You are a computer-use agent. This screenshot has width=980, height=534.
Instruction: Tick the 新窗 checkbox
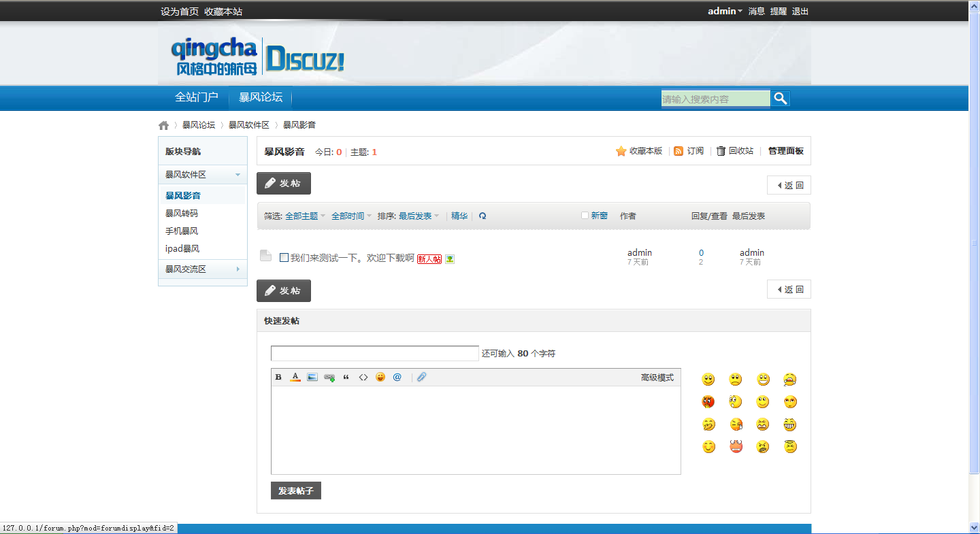(x=585, y=216)
